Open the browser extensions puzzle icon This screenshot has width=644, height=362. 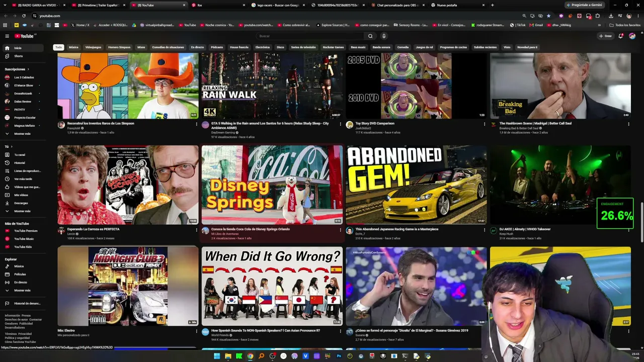[598, 16]
